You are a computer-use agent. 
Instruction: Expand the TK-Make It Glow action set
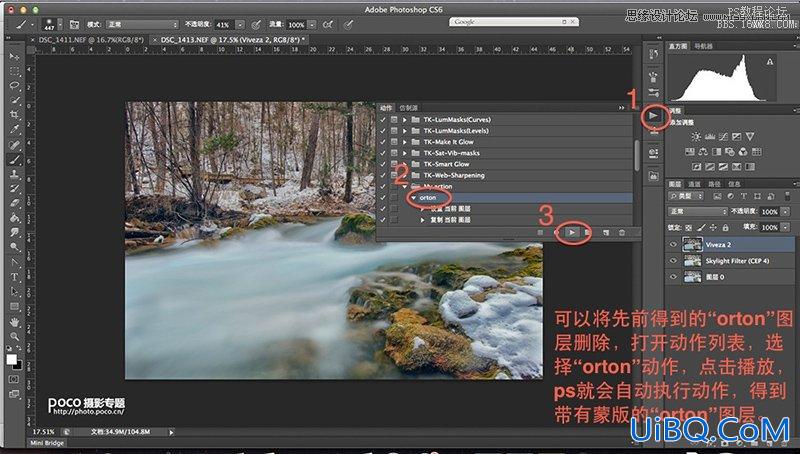[x=405, y=142]
